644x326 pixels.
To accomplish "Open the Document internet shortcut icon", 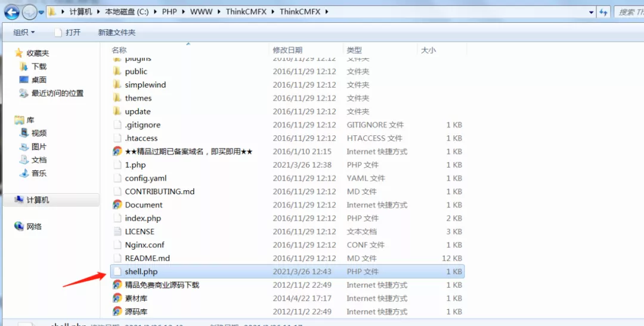I will coord(117,205).
